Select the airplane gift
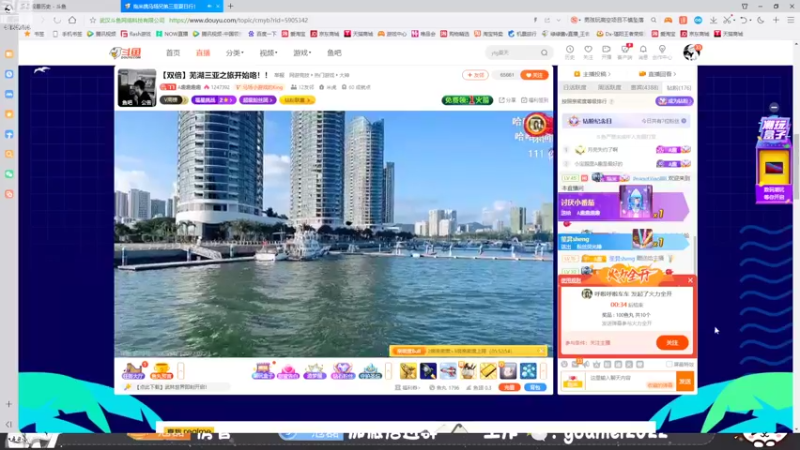Image resolution: width=800 pixels, height=450 pixels. tap(448, 371)
